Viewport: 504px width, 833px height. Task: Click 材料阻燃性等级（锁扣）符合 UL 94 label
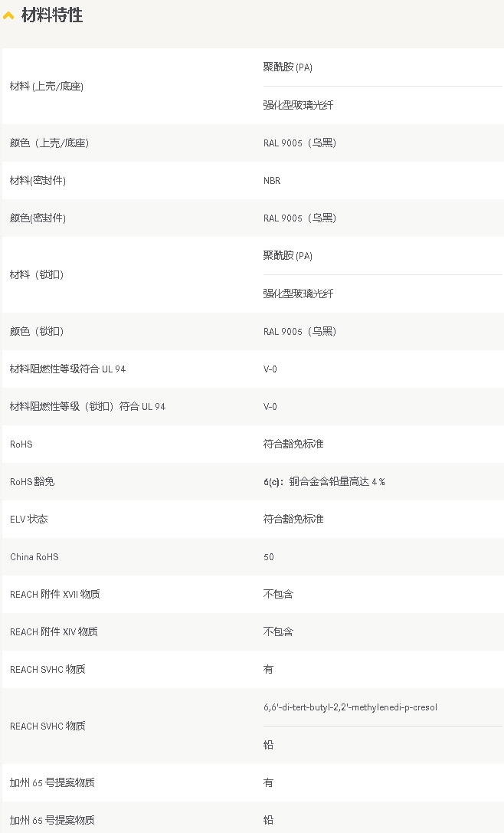click(87, 407)
